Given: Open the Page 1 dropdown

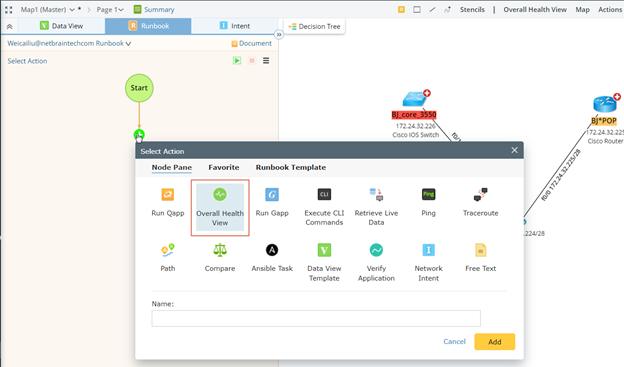Looking at the screenshot, I should pyautogui.click(x=121, y=9).
